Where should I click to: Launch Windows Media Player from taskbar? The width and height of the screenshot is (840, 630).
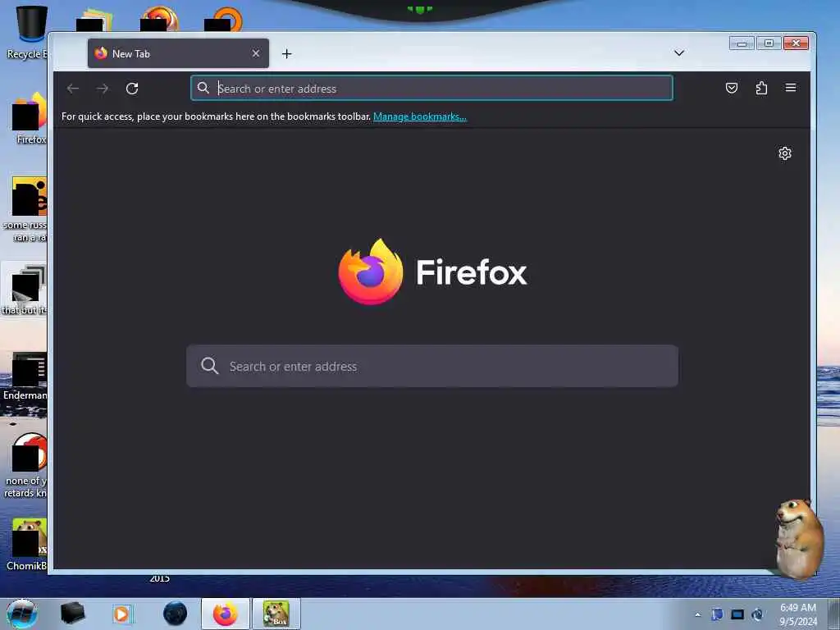[121, 614]
